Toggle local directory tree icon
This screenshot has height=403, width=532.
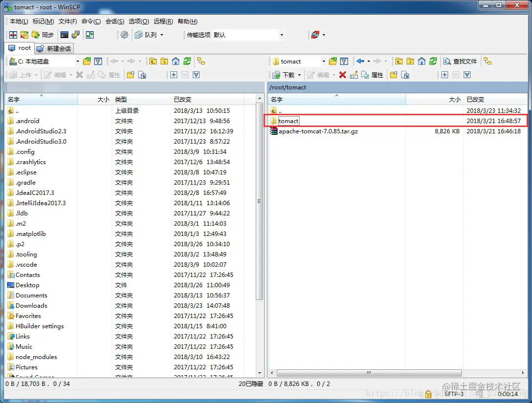pyautogui.click(x=201, y=61)
